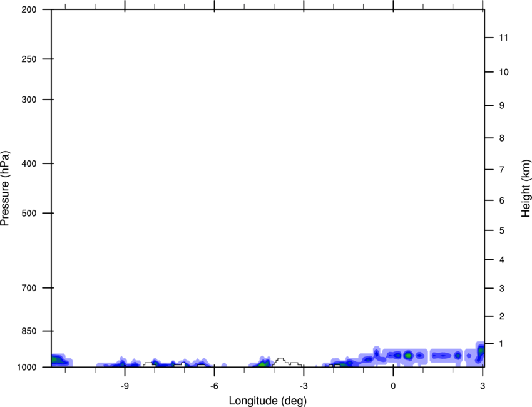532x407 pixels.
Task: Click the 1 km height label
Action: coord(502,344)
